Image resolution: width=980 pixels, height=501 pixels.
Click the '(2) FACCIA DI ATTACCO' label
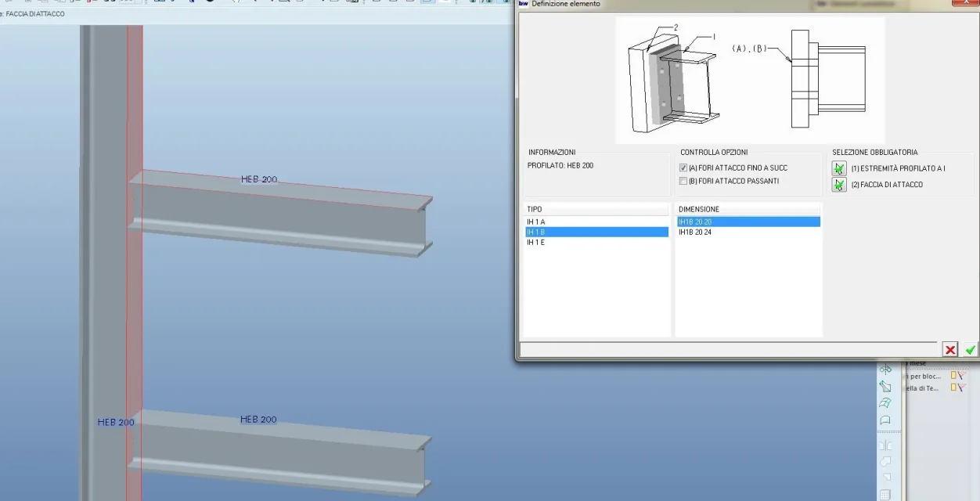[x=887, y=185]
